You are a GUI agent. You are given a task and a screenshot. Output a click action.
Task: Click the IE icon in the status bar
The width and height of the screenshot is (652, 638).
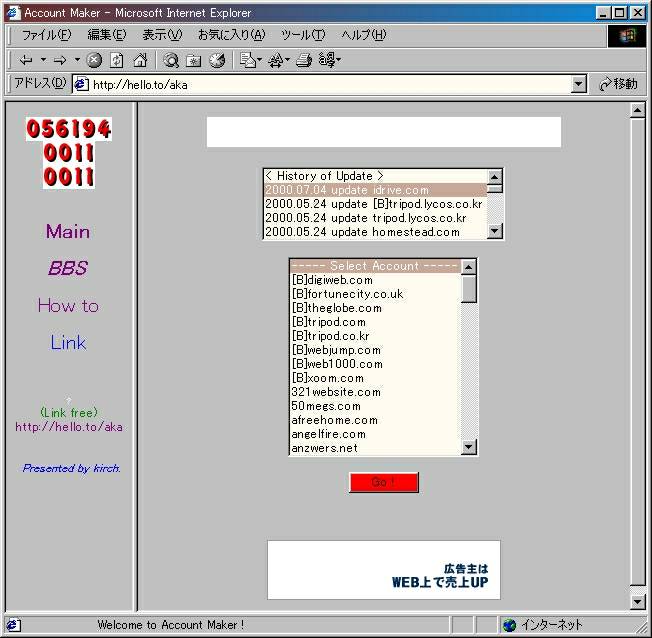click(x=12, y=625)
